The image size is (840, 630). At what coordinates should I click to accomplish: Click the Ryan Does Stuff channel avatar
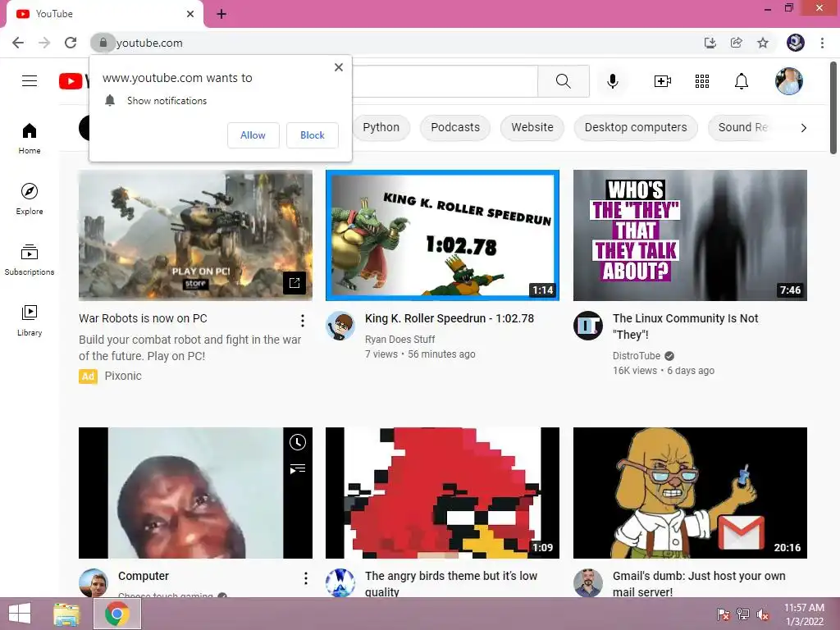pos(340,326)
